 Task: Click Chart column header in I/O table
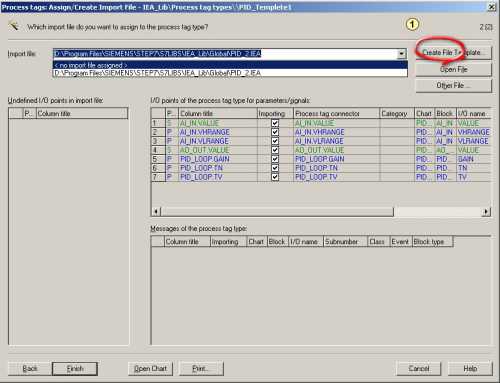point(424,114)
